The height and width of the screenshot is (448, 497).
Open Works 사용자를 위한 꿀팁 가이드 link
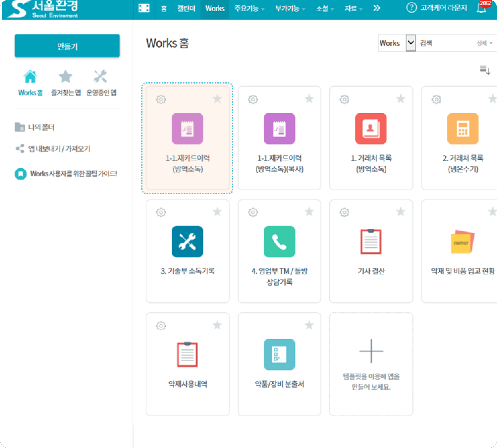click(x=66, y=174)
